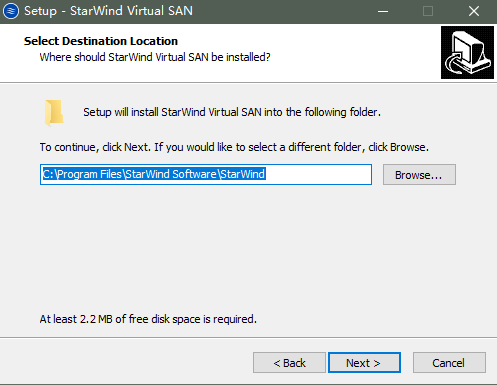Click 'Setup - StarWind Virtual SAN' title text
497x385 pixels.
click(x=108, y=11)
